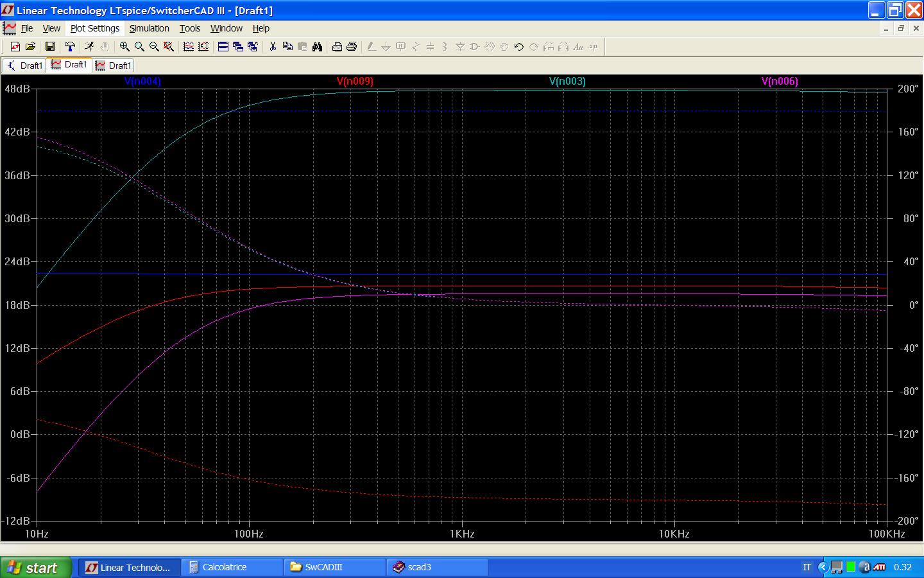The width and height of the screenshot is (924, 578).
Task: Click the Windows start button
Action: click(35, 568)
